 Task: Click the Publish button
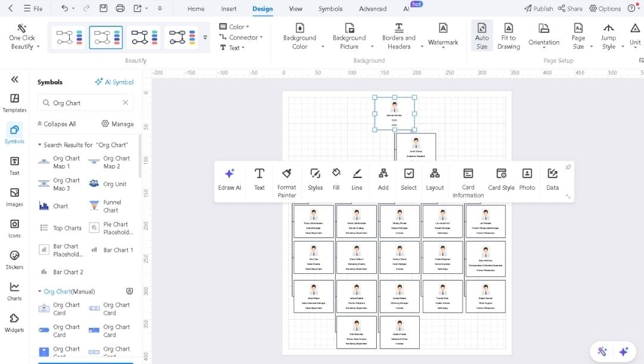pos(538,8)
